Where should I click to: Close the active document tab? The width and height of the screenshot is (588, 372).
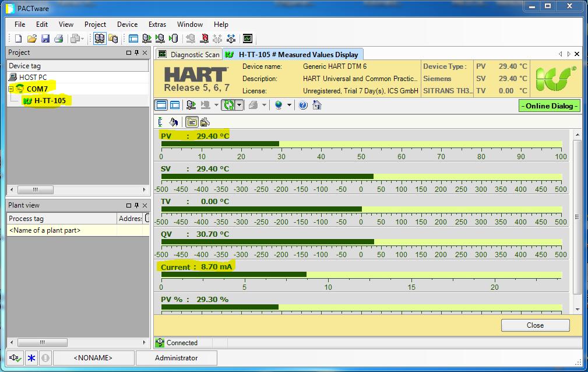(x=577, y=54)
